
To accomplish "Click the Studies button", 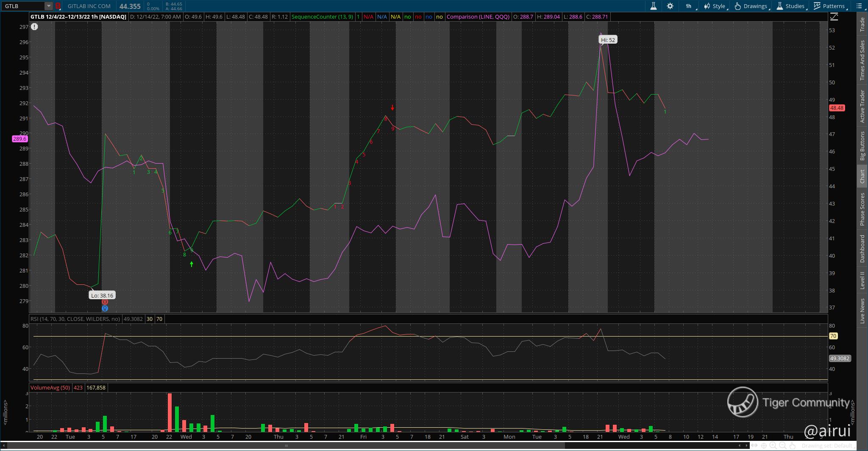I will click(791, 6).
